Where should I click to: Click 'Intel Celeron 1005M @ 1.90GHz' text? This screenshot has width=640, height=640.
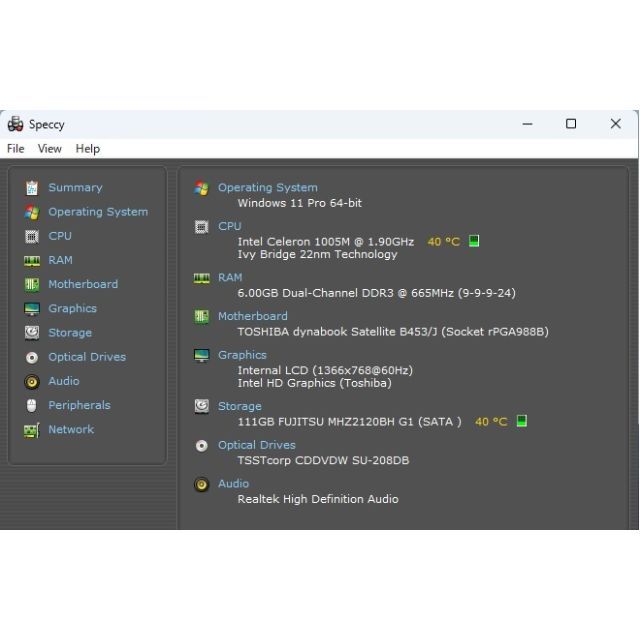(326, 242)
